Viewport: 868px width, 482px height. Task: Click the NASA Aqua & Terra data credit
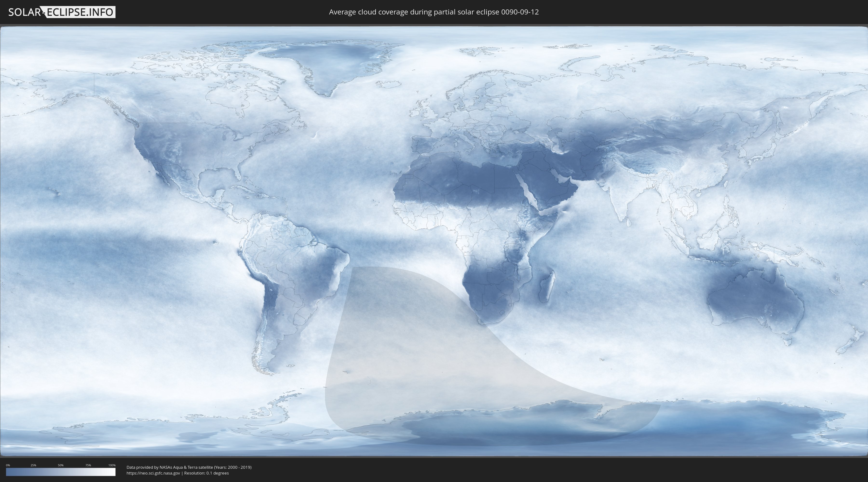pyautogui.click(x=189, y=467)
